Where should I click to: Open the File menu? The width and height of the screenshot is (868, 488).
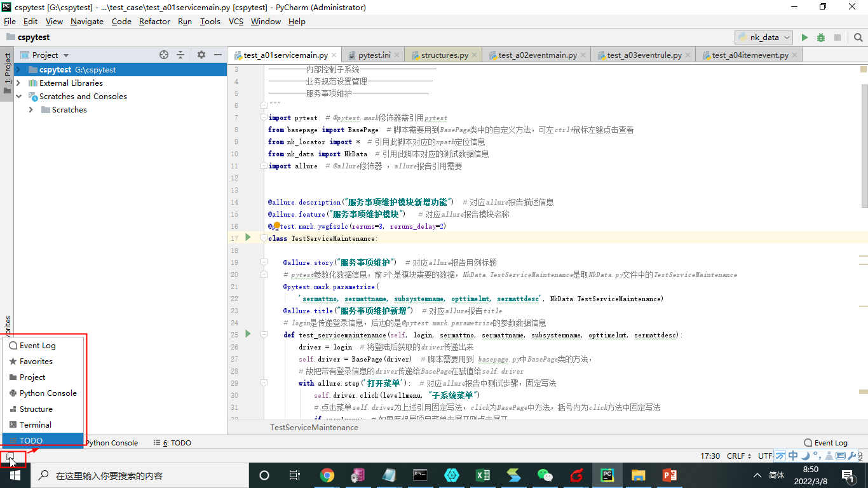point(10,21)
